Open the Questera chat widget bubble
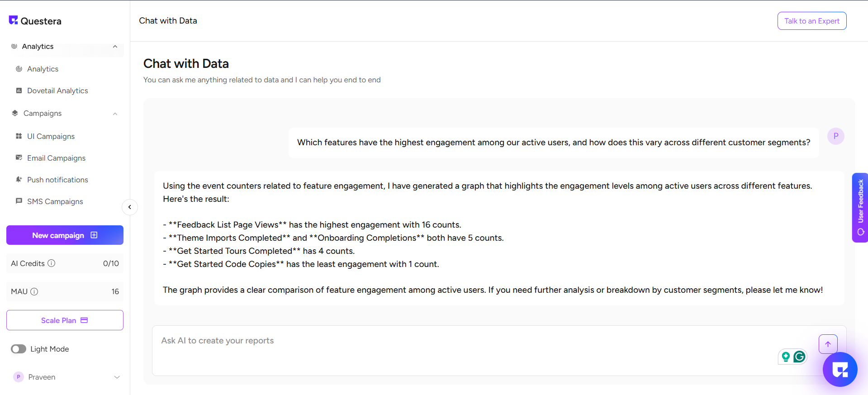This screenshot has height=395, width=868. tap(840, 370)
